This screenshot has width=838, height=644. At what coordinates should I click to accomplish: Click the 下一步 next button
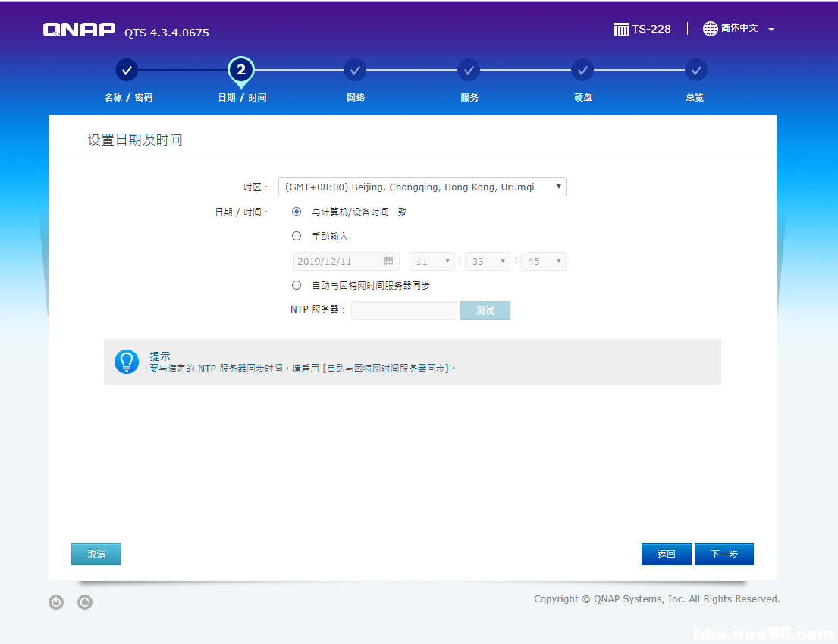pyautogui.click(x=723, y=554)
